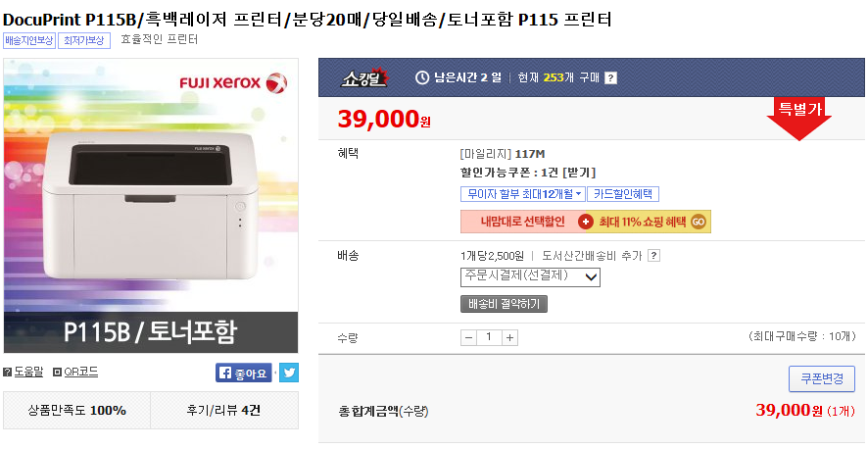
Task: Open the QR코드 icon link
Action: click(x=75, y=373)
